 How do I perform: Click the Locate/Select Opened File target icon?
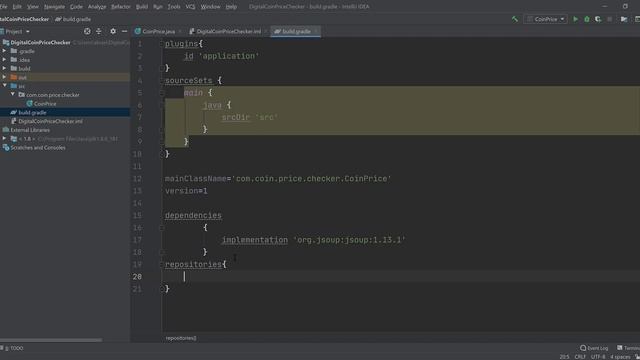coord(87,31)
